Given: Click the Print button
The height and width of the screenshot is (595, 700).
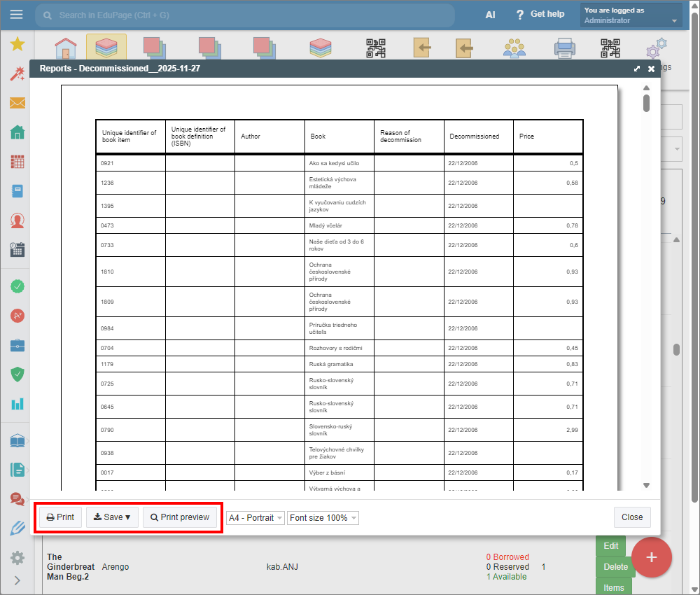Looking at the screenshot, I should pos(60,517).
